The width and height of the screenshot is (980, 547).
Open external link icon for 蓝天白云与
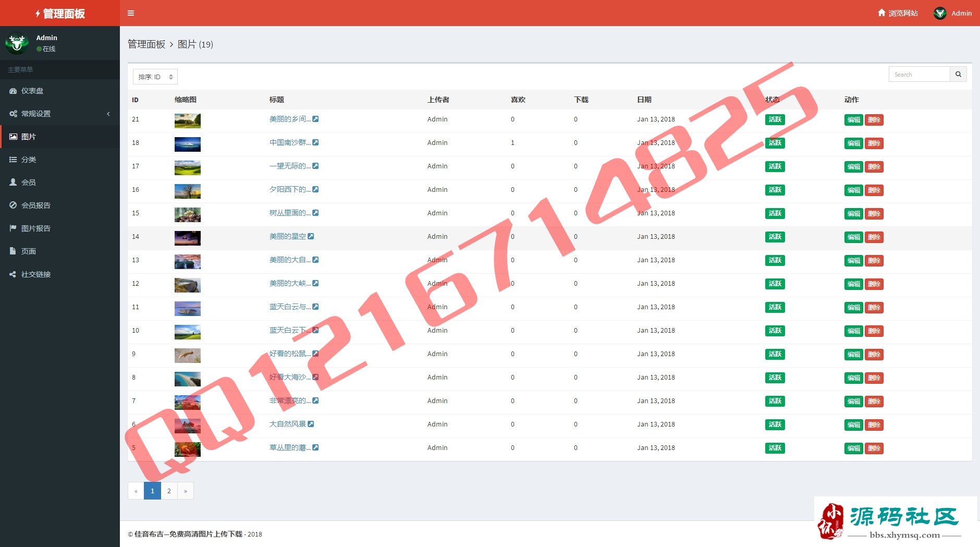(x=315, y=307)
